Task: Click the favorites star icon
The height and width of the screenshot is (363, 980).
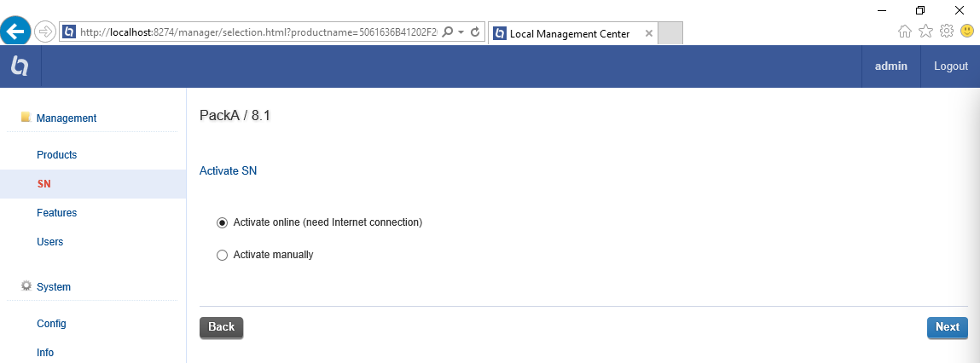Action: 925,32
